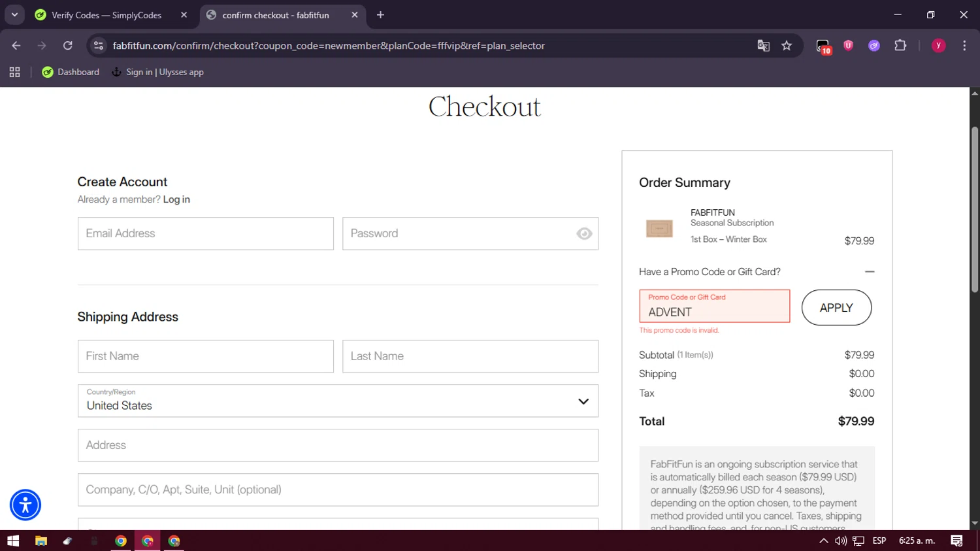Click the active Chrome taskbar icon
980x551 pixels.
148,541
